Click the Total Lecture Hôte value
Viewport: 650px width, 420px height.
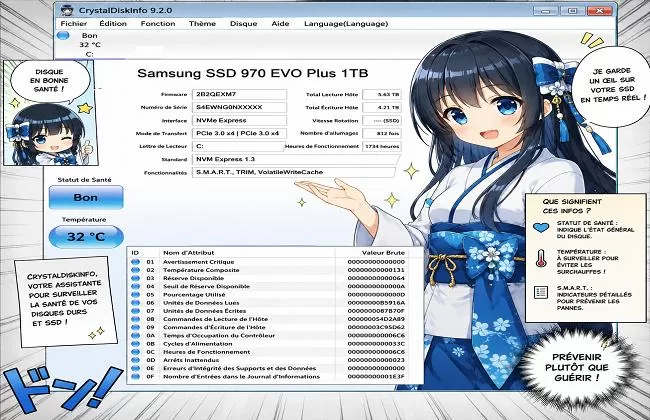point(382,95)
